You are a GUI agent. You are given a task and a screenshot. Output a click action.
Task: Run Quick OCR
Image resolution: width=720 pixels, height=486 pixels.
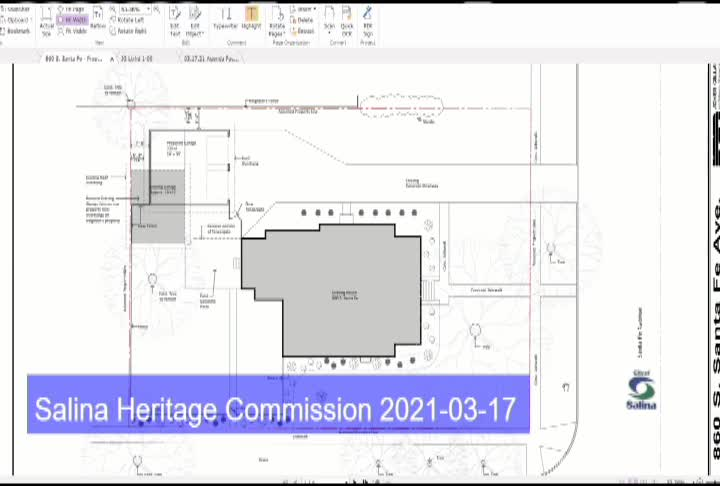[347, 21]
